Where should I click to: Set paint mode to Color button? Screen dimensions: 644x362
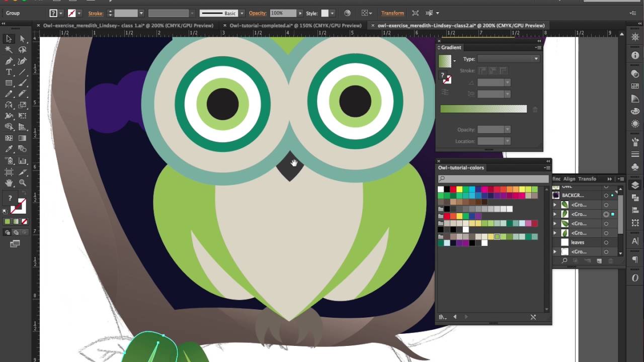8,221
